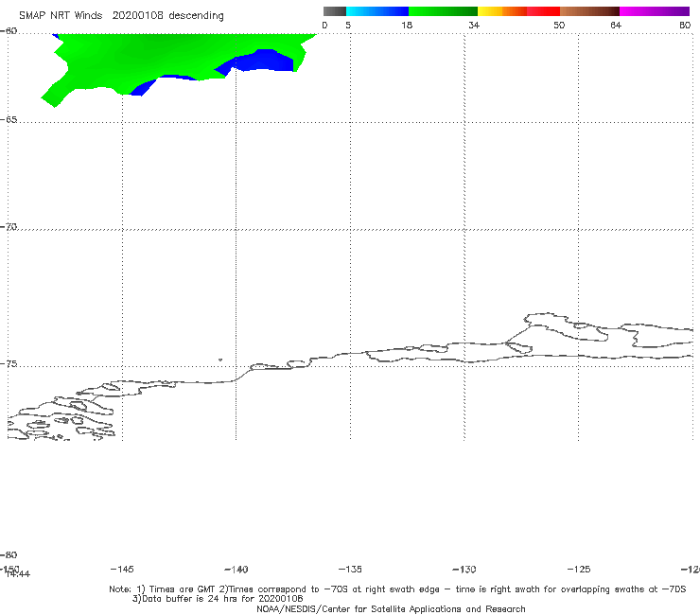Pick the yellow-to-red 34–50 color bar segment
Image resolution: width=700 pixels, height=615 pixels.
pyautogui.click(x=518, y=11)
